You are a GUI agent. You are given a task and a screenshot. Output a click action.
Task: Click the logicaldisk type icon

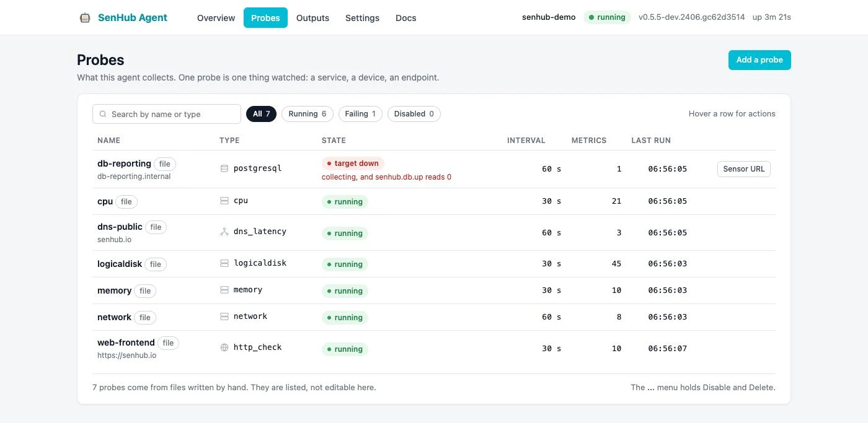[x=224, y=263]
